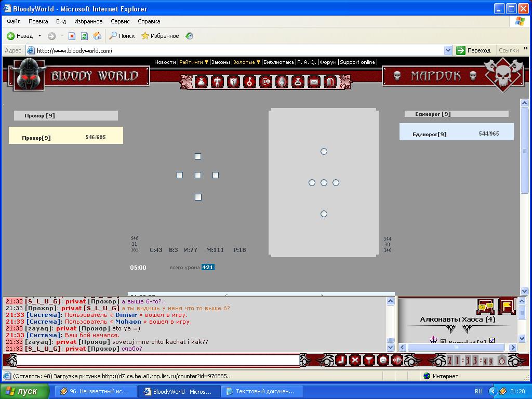Viewport: 532px width, 399px height.
Task: Click the funnel filter icon in chat bar
Action: 369,360
